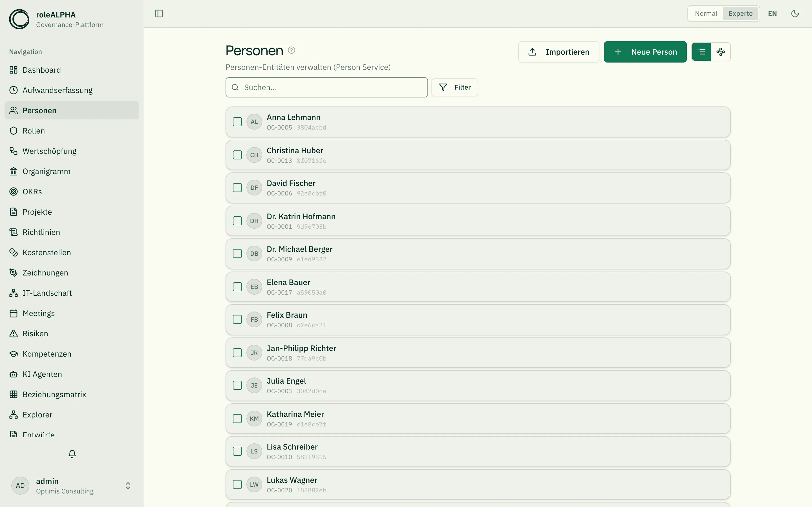Switch to graph view icon
Viewport: 812px width, 507px height.
pos(720,52)
